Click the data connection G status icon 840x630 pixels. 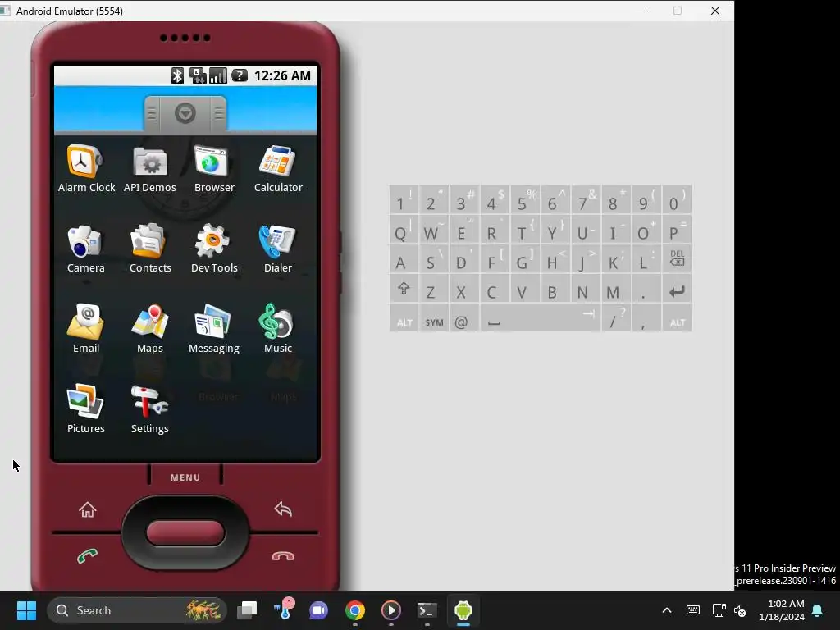click(x=198, y=75)
